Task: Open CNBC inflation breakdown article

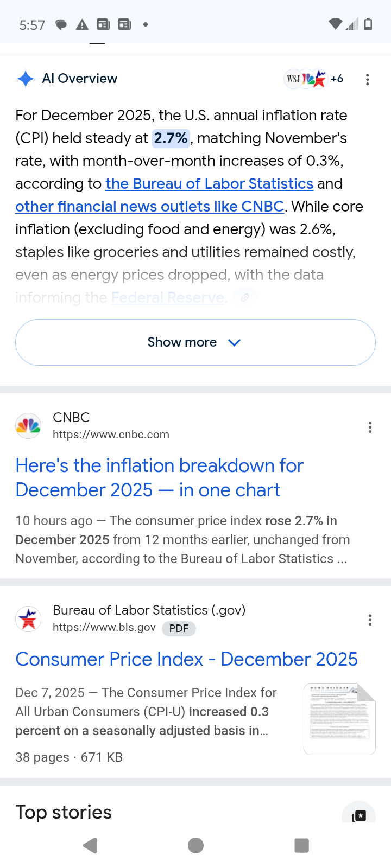Action: (159, 478)
